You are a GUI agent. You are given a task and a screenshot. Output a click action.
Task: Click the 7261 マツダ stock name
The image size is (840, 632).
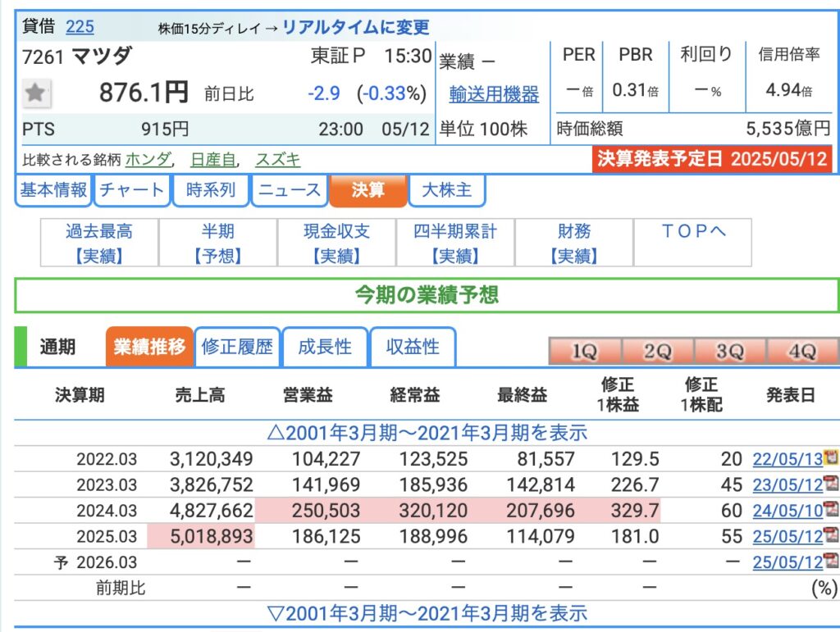pyautogui.click(x=77, y=57)
